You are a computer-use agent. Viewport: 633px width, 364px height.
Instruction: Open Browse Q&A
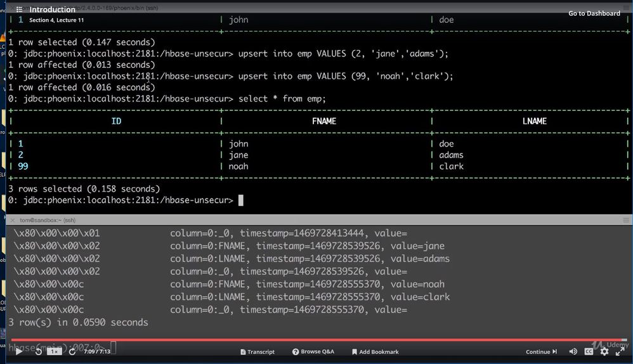coord(313,352)
